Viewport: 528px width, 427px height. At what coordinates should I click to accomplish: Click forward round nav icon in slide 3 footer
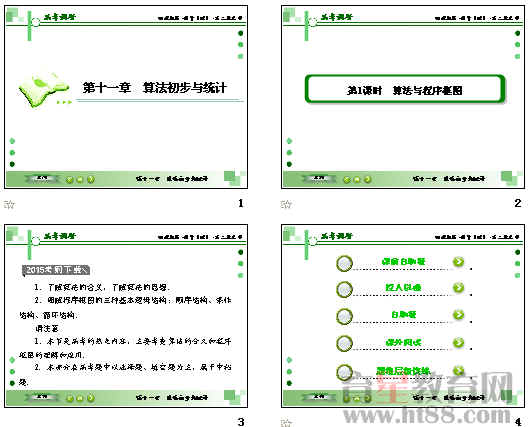(91, 399)
